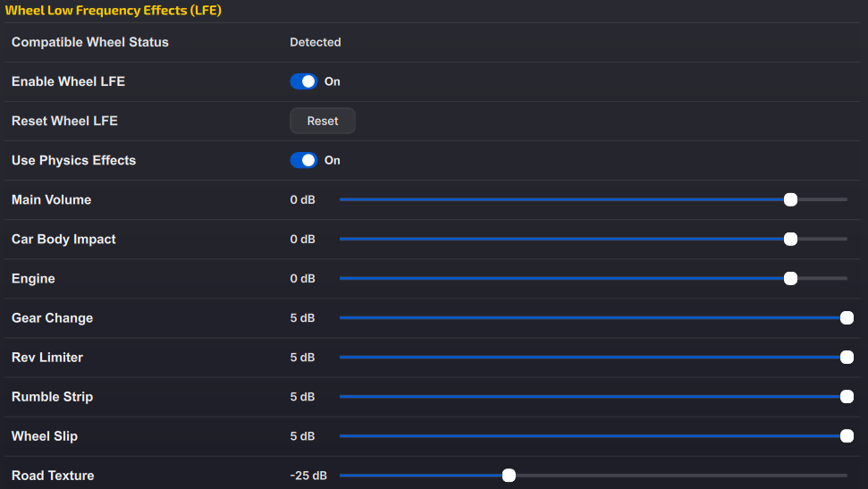Click the Rumble Strip setting label
Viewport: 868px width, 489px height.
[52, 396]
